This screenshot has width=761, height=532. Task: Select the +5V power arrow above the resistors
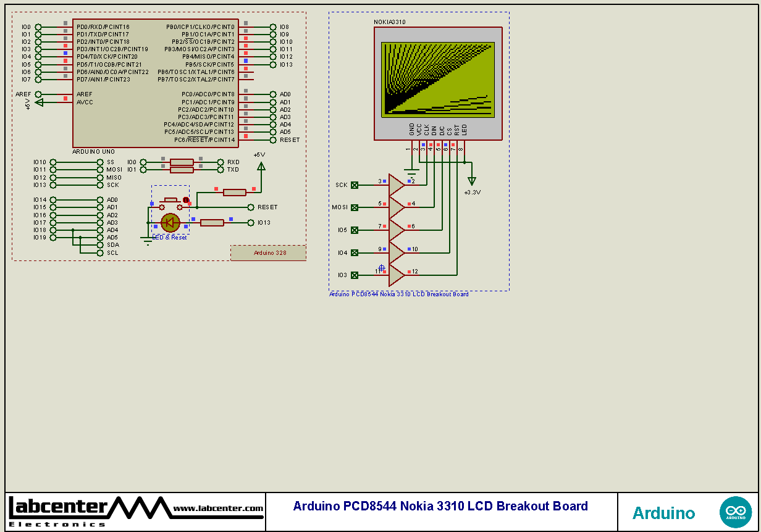[261, 165]
